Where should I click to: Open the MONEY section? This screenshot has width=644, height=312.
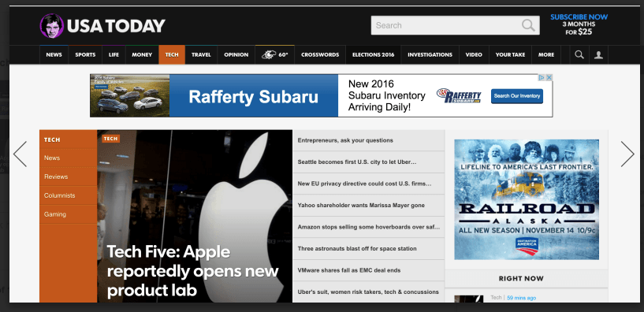[x=142, y=54]
